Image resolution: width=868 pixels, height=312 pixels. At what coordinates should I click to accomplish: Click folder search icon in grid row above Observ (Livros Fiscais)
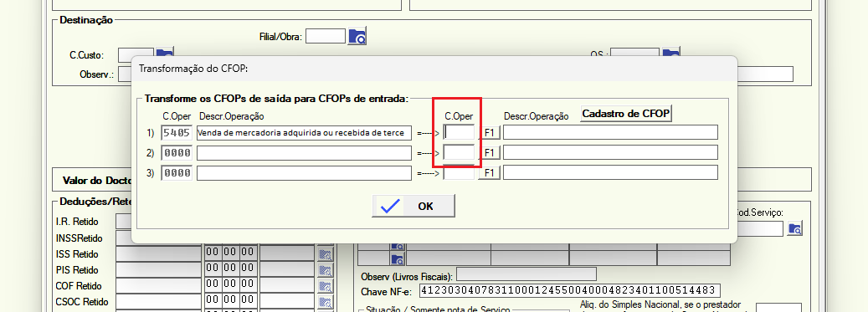point(398,259)
